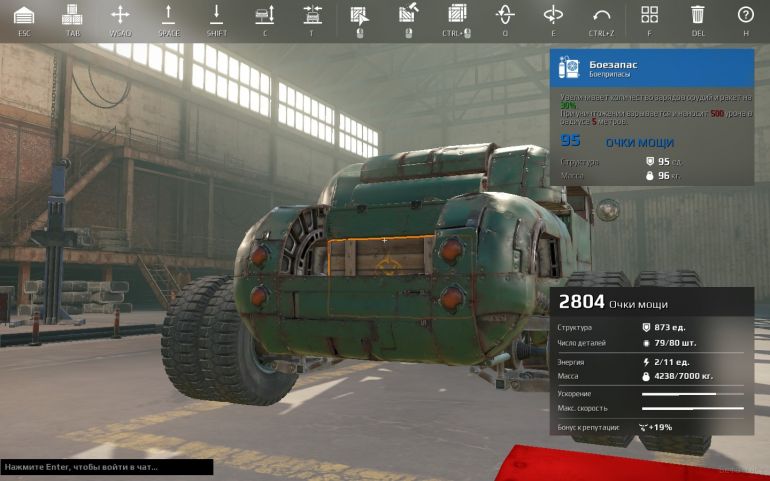Click the move-down icon labeled SHIFT

click(x=216, y=15)
